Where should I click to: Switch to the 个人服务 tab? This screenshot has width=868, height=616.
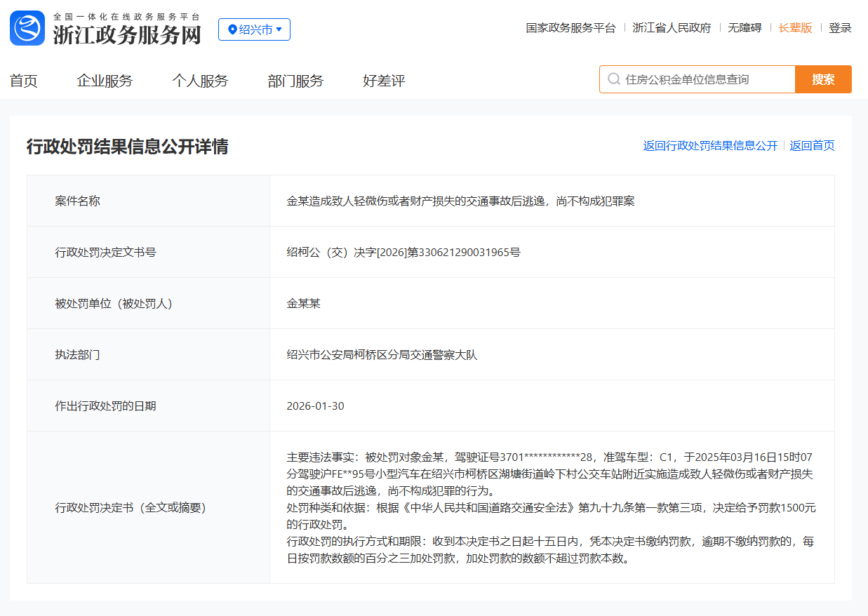(x=200, y=81)
